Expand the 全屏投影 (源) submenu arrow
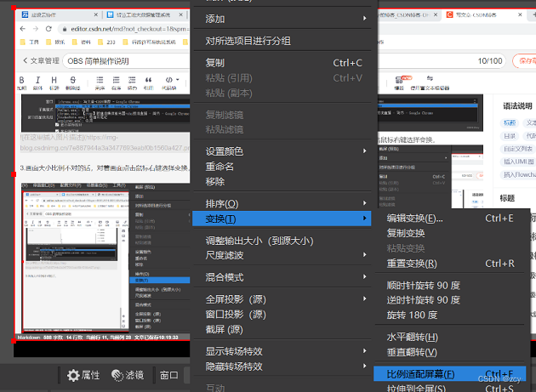This screenshot has height=392, width=536. [365, 298]
